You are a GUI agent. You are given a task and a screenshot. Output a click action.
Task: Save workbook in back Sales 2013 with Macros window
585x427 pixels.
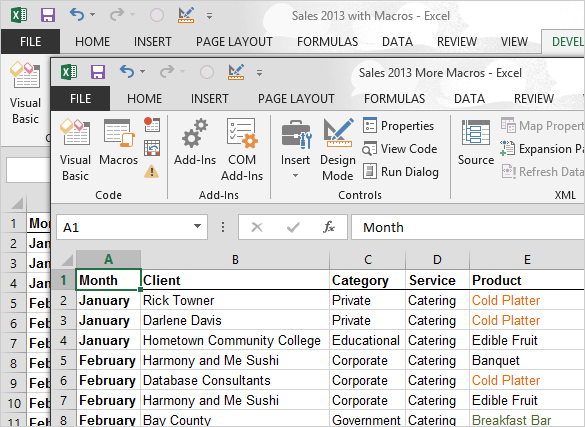[x=48, y=15]
